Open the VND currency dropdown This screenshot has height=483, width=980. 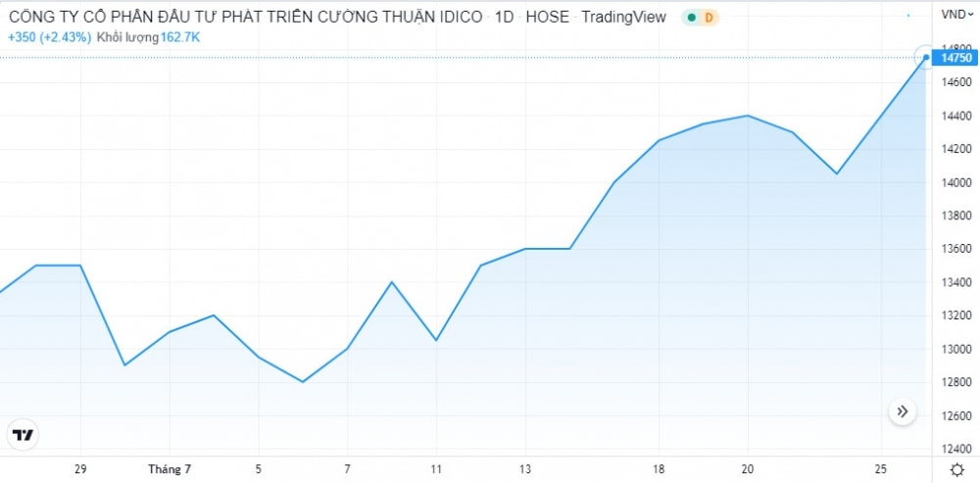955,14
